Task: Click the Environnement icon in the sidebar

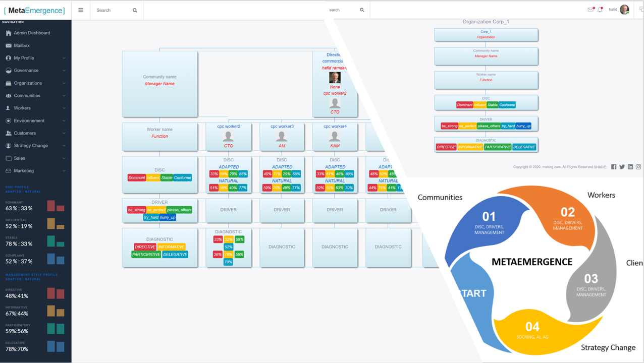Action: click(9, 120)
